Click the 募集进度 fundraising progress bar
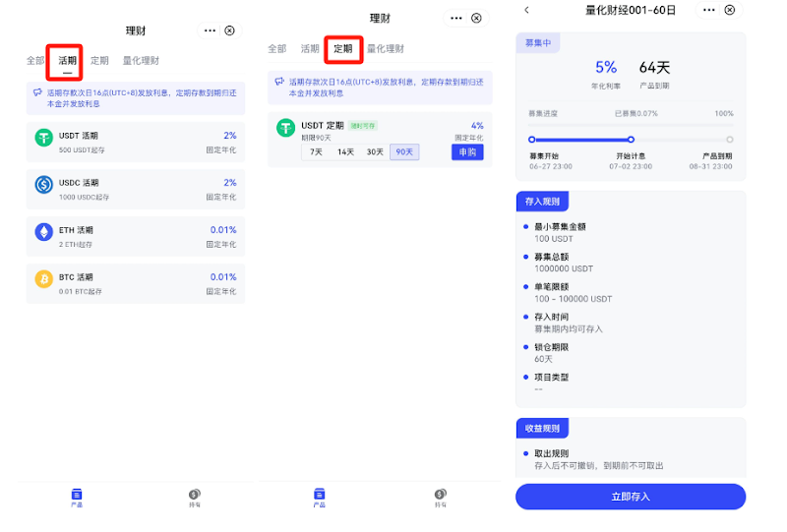This screenshot has height=532, width=787. pos(630,125)
